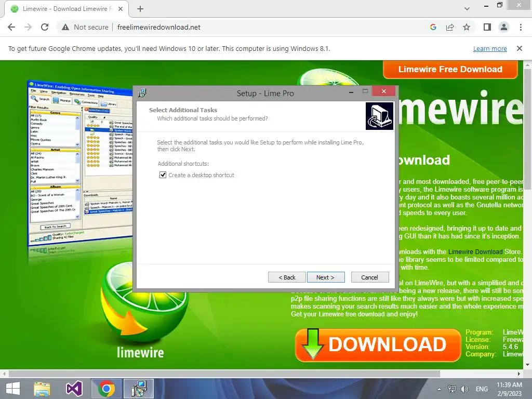Click the Google icon in the address bar
The image size is (532, 399).
pyautogui.click(x=433, y=27)
